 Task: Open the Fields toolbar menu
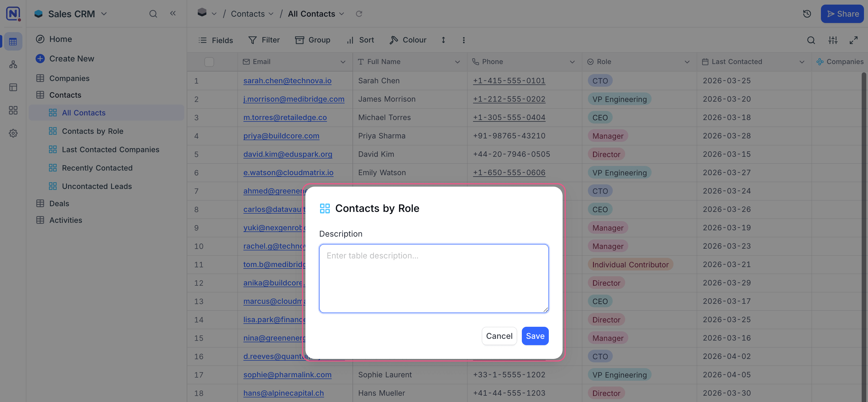tap(216, 40)
